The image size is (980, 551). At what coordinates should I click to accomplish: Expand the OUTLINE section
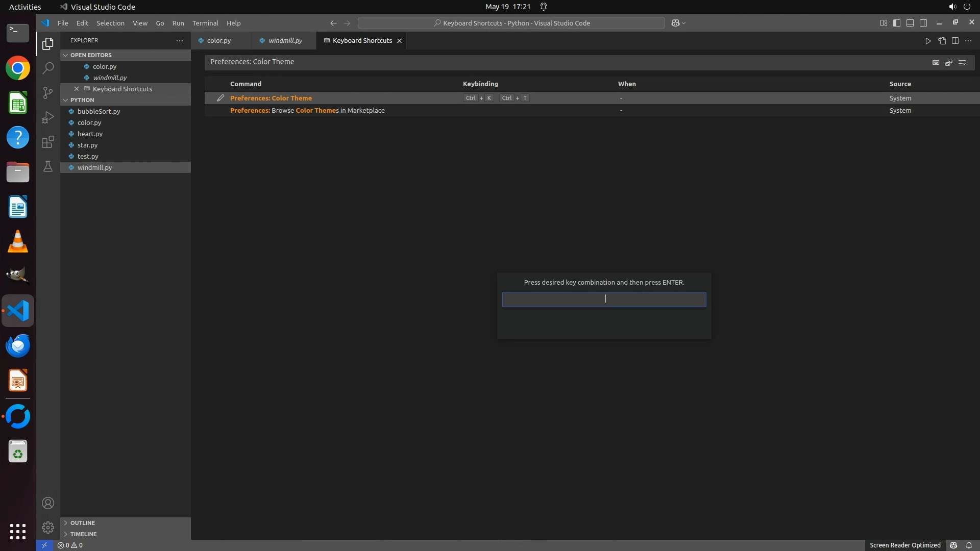pos(83,523)
